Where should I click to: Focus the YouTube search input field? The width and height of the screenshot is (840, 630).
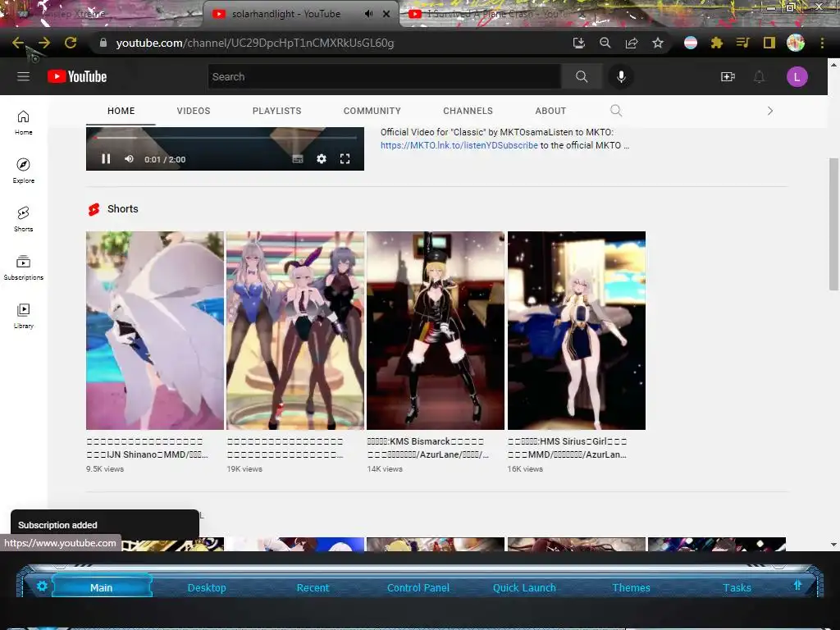[384, 76]
